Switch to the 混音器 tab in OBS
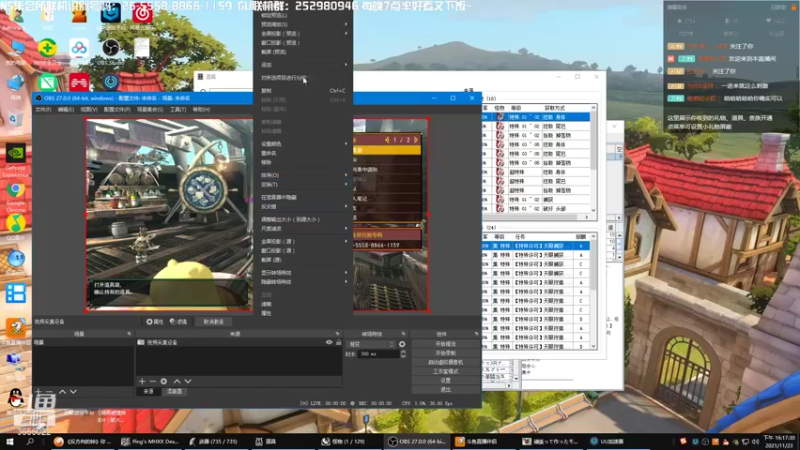The width and height of the screenshot is (800, 450). coord(174,391)
